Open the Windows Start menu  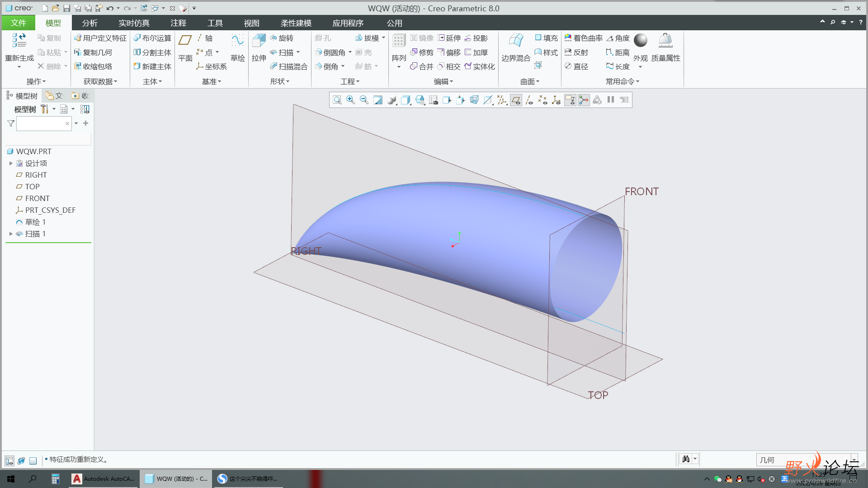tap(11, 479)
